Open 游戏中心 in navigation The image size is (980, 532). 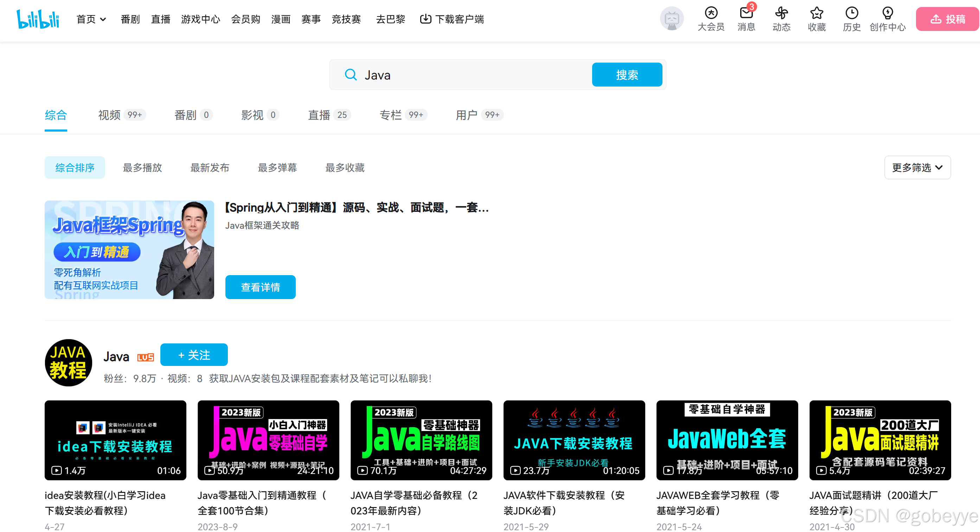(200, 19)
